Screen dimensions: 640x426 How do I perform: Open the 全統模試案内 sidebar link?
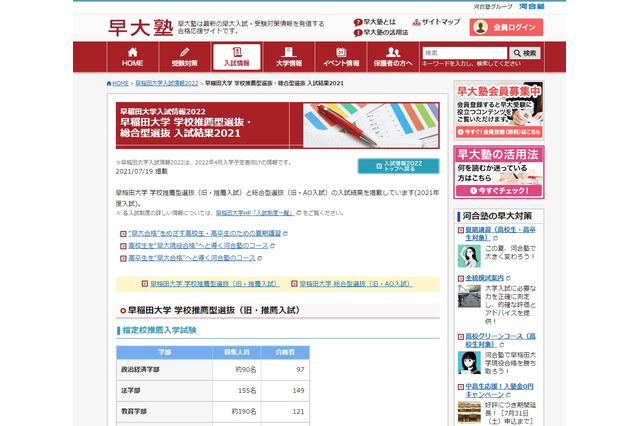(484, 278)
